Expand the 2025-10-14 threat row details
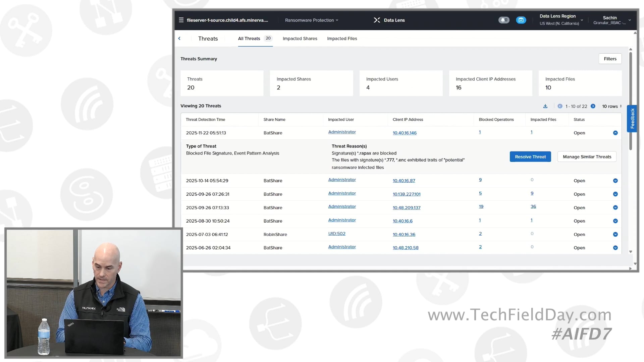The image size is (644, 362). [615, 181]
